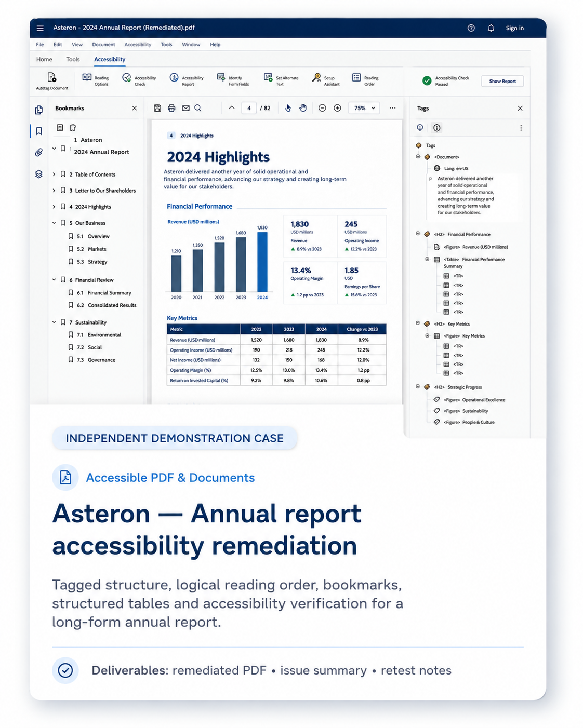Open the layers sidebar icon
Screen dimensions: 583x728
[39, 174]
